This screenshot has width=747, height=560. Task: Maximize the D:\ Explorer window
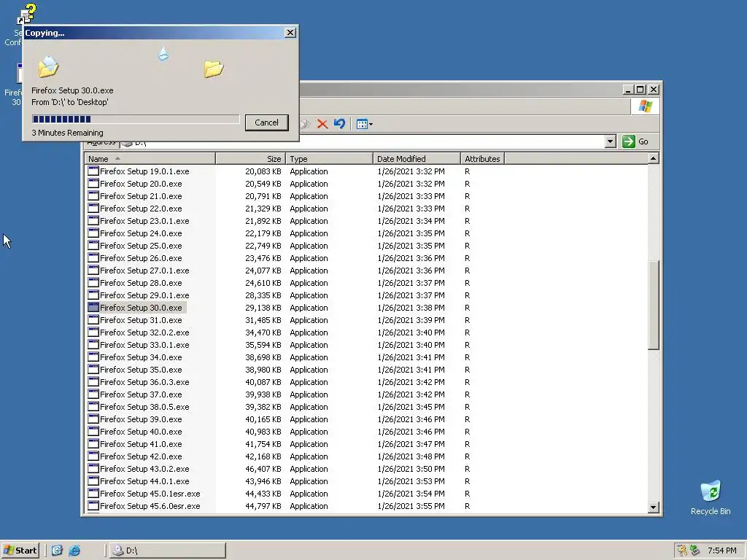point(640,90)
